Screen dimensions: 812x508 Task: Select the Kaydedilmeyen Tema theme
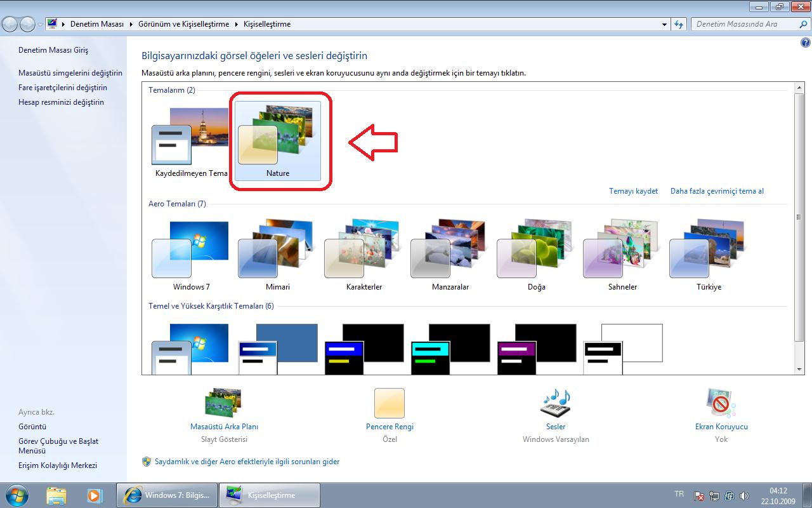point(191,141)
